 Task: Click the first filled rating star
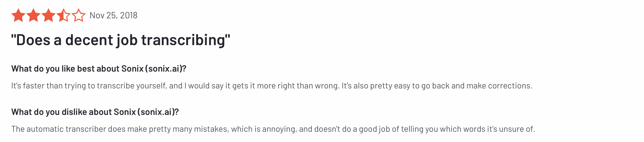[18, 15]
